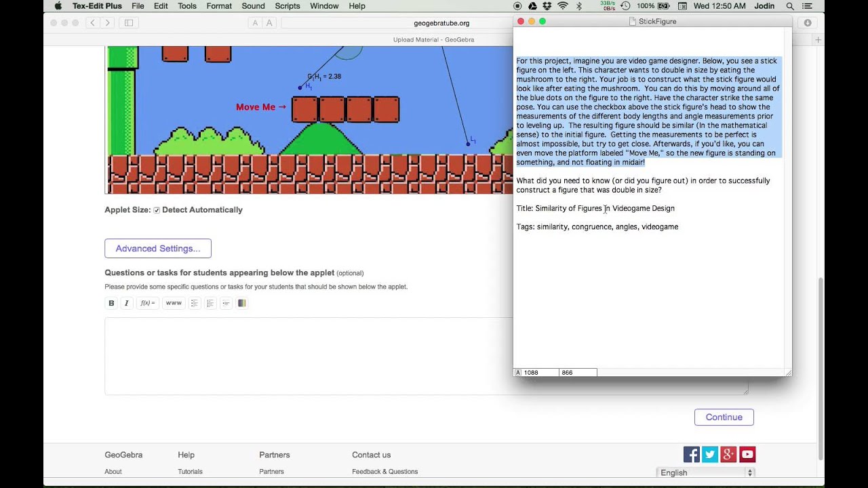Viewport: 868px width, 488px height.
Task: Click StickFigure document proxy icon
Action: click(x=633, y=22)
